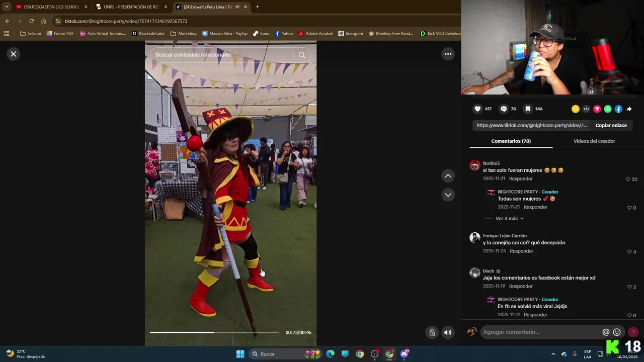Open the Marketing bookmarks folder
This screenshot has height=362, width=644.
183,34
